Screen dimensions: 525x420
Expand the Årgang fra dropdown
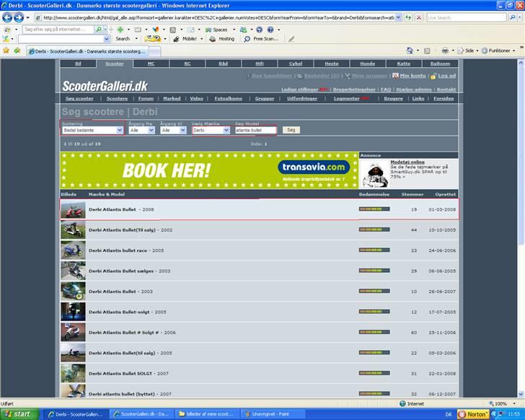[141, 130]
